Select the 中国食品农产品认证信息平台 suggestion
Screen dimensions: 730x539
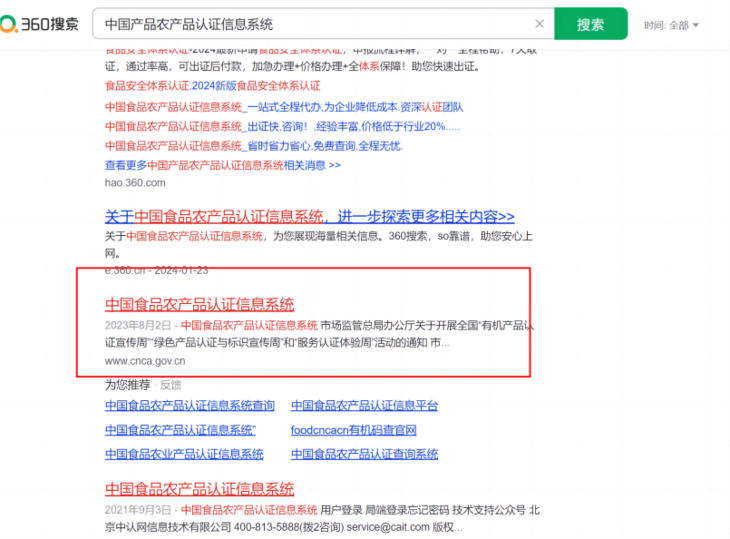[364, 406]
